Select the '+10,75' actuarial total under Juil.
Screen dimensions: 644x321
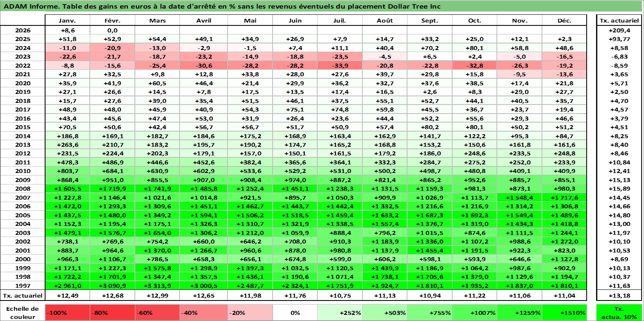point(340,296)
